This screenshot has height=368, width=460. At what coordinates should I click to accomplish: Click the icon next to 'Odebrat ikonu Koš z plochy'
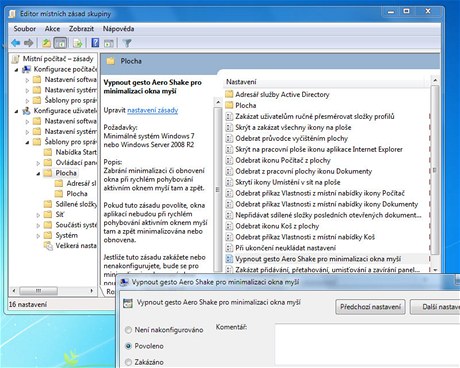(x=229, y=226)
